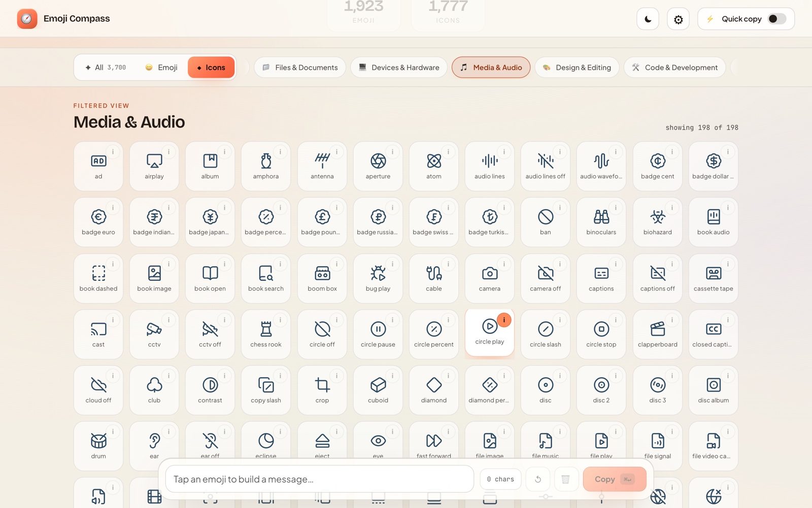Click the circle play icon
This screenshot has height=508, width=812.
(490, 333)
